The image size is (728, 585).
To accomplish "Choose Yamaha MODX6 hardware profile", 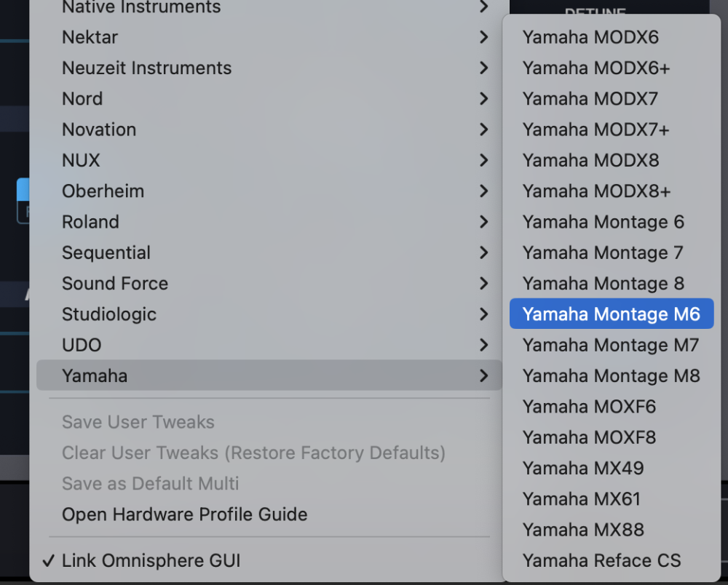I will pos(590,37).
